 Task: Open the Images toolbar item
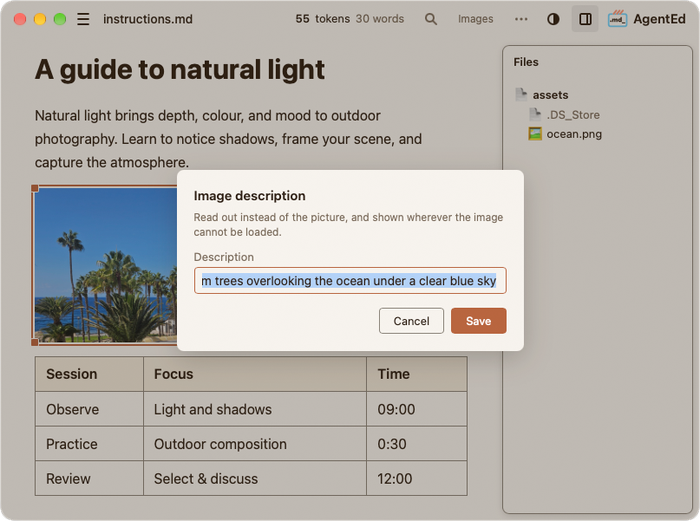475,19
